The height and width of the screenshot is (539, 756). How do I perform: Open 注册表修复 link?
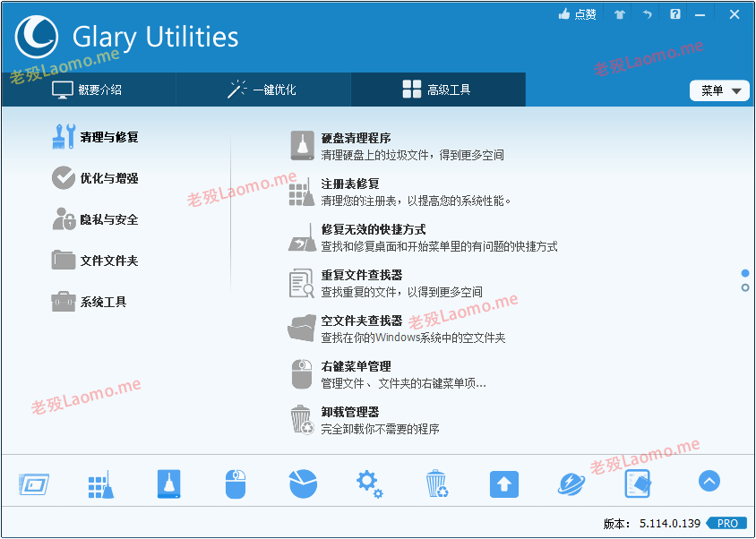(x=350, y=184)
